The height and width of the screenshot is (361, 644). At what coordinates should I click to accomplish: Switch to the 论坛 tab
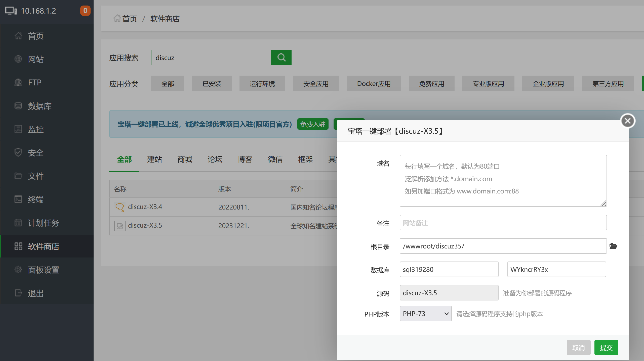pos(215,159)
